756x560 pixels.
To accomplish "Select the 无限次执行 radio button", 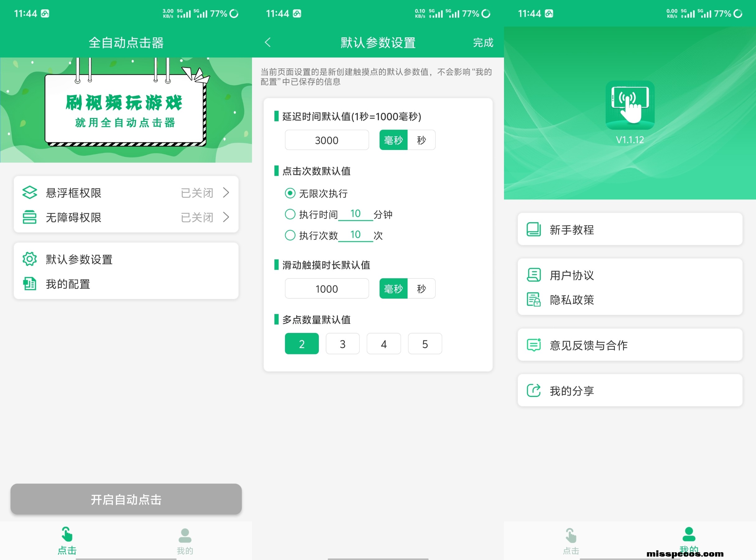I will (x=290, y=194).
